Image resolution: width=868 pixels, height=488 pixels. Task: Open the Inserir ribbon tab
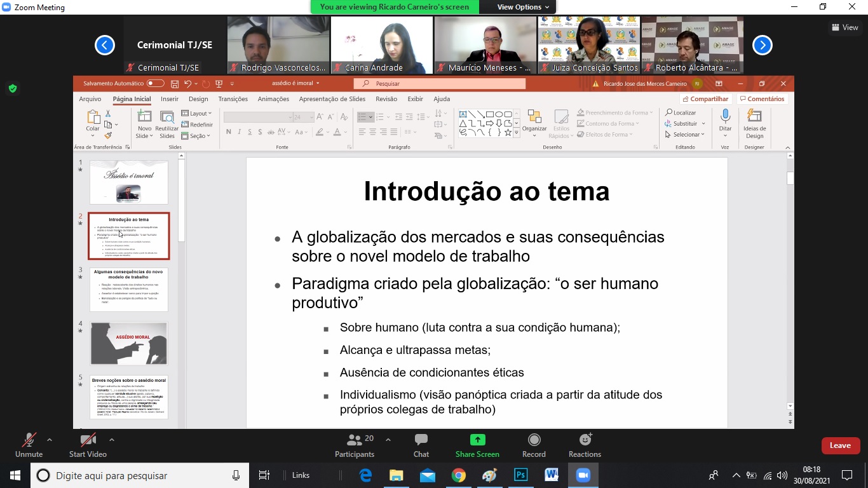point(170,99)
